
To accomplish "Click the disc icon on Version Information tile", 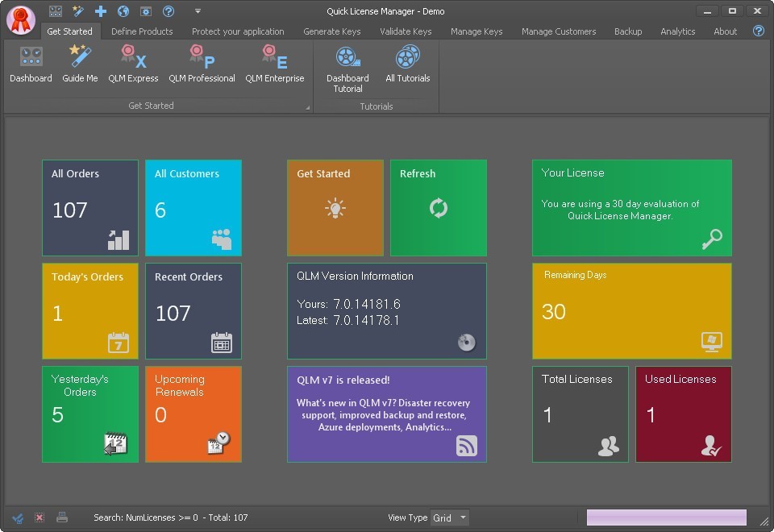I will (466, 342).
